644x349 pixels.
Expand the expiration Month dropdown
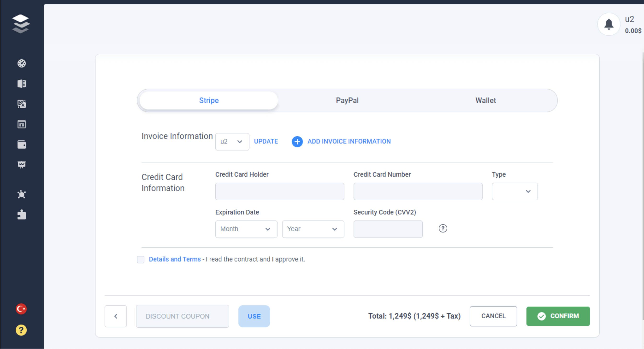pyautogui.click(x=246, y=229)
